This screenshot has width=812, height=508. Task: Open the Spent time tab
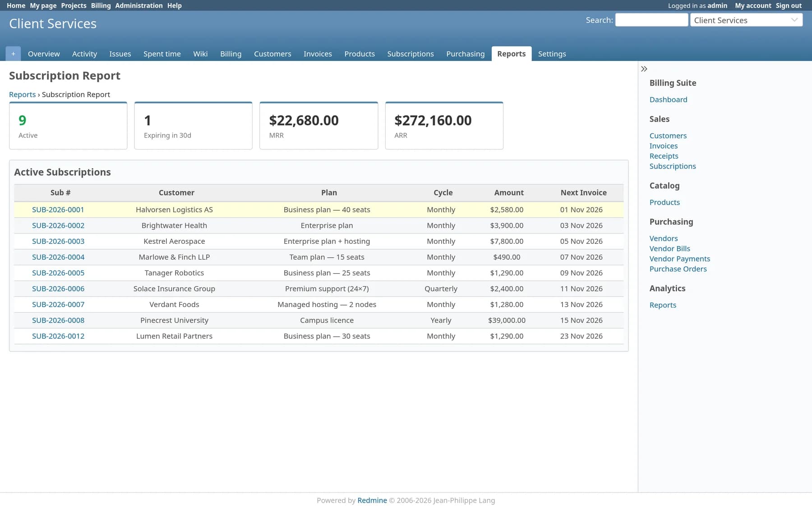(162, 54)
